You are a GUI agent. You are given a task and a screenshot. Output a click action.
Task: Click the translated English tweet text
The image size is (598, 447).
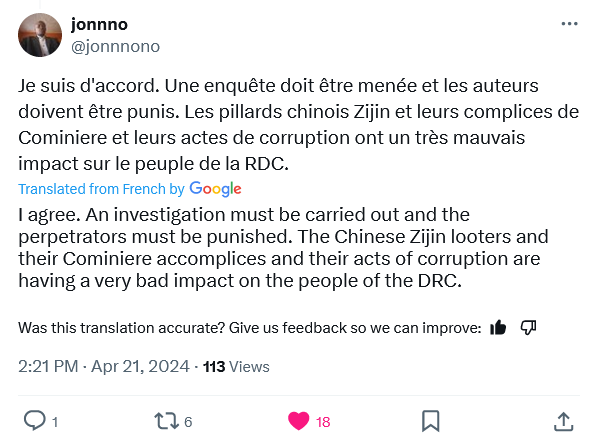(x=283, y=248)
